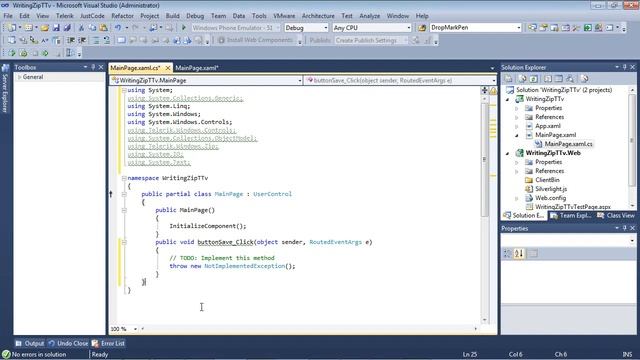Open the JustCode menu
Image resolution: width=640 pixels, height=360 pixels.
click(x=92, y=16)
